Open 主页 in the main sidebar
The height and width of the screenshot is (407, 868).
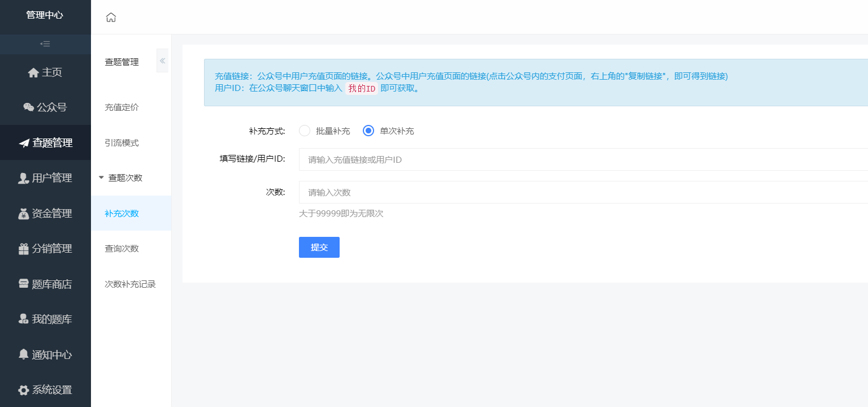[45, 72]
